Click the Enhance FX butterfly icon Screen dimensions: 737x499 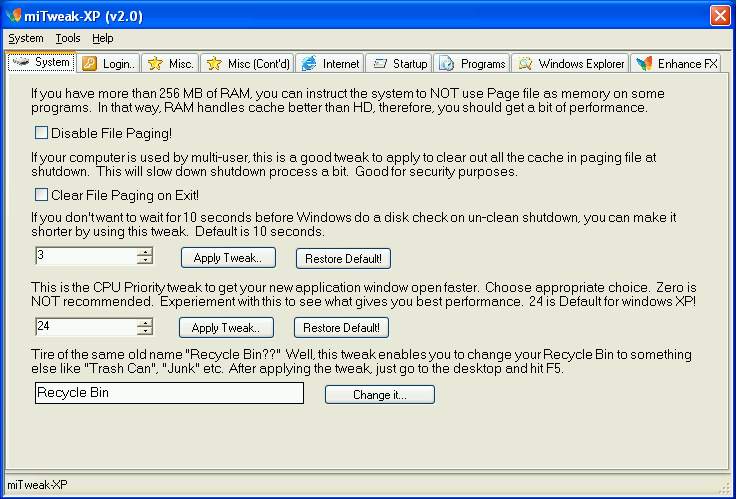(644, 63)
